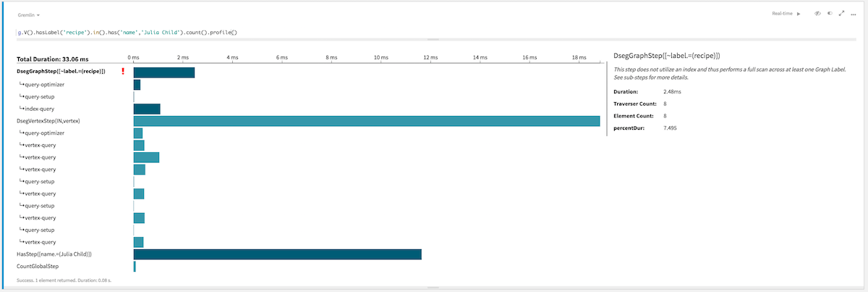This screenshot has width=868, height=292.
Task: Select the DsegGraphStep row label
Action: pyautogui.click(x=61, y=72)
